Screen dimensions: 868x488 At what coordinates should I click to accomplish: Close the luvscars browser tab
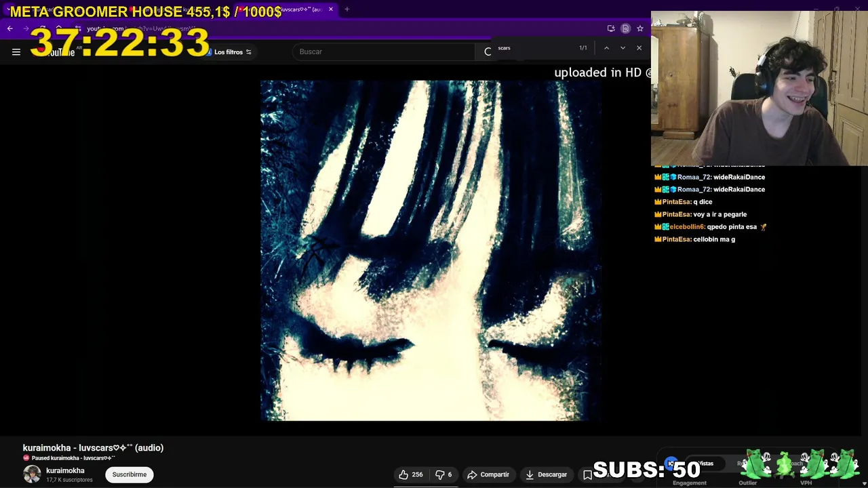pos(331,9)
